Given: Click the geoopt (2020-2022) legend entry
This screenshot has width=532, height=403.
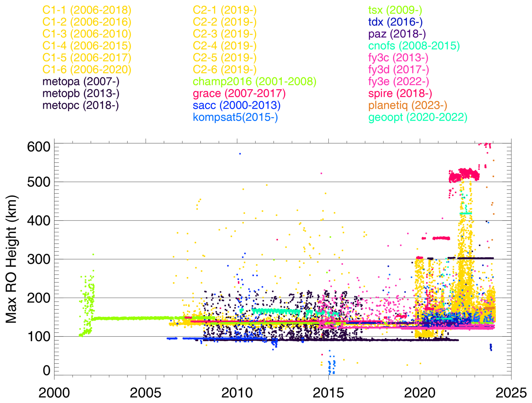Looking at the screenshot, I should click(x=418, y=117).
